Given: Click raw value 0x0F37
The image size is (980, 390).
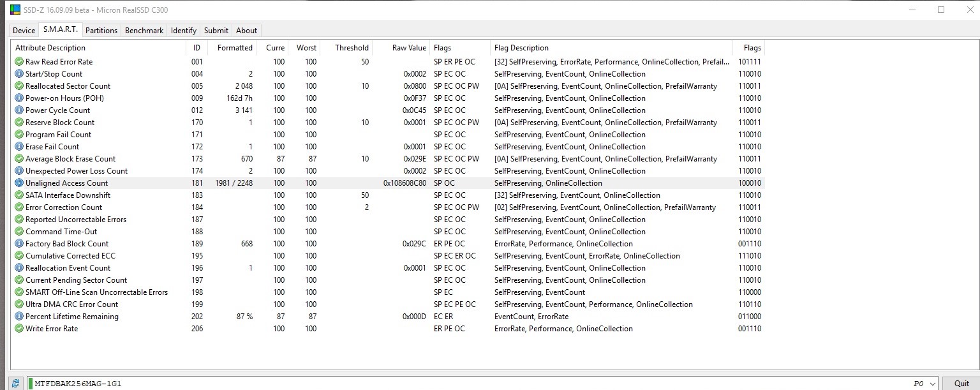Looking at the screenshot, I should point(415,98).
